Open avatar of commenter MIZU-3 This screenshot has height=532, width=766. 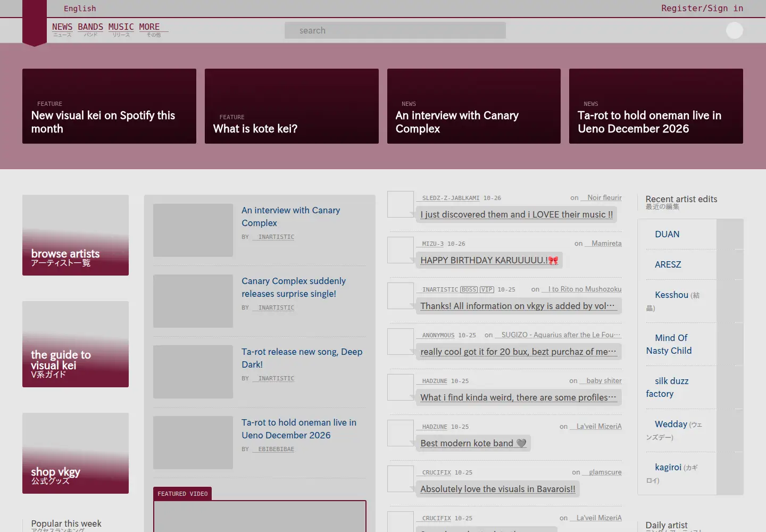coord(401,250)
